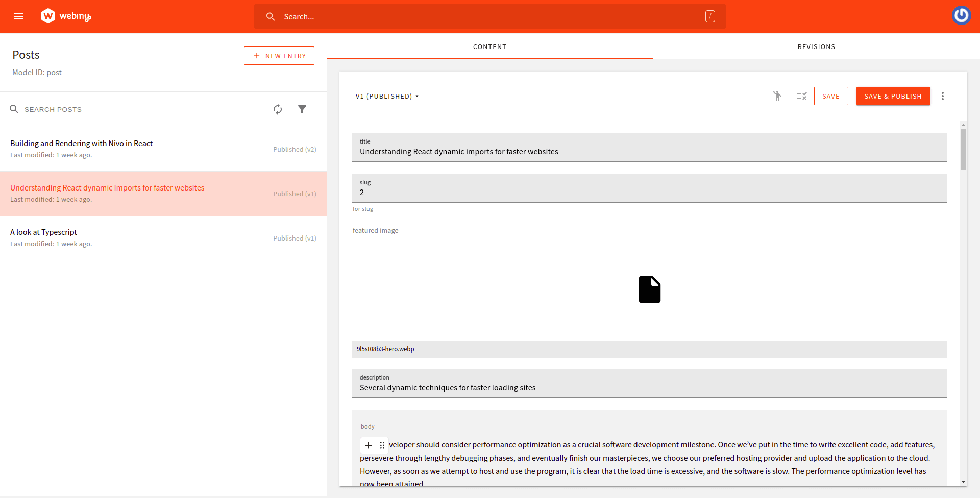Open the three-dot more options menu
The width and height of the screenshot is (980, 498).
pyautogui.click(x=942, y=96)
